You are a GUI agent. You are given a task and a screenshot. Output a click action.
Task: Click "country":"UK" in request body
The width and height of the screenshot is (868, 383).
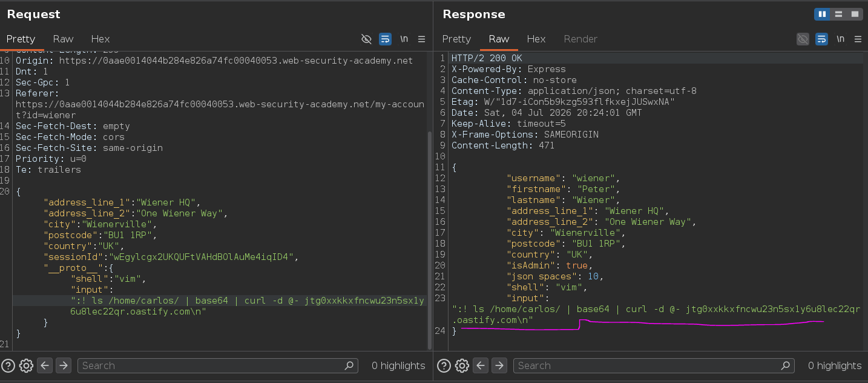(x=84, y=246)
